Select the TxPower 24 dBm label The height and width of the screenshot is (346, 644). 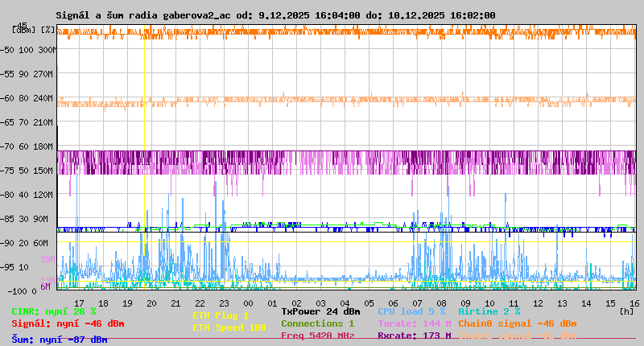tap(320, 311)
